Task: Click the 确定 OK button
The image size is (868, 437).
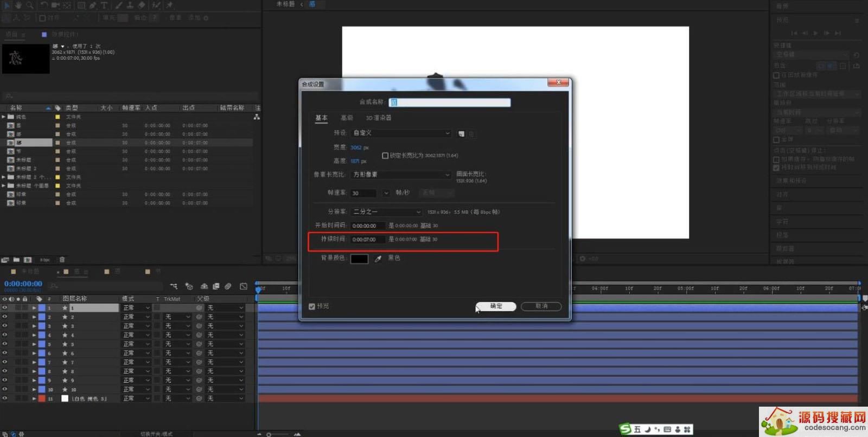Action: tap(496, 306)
